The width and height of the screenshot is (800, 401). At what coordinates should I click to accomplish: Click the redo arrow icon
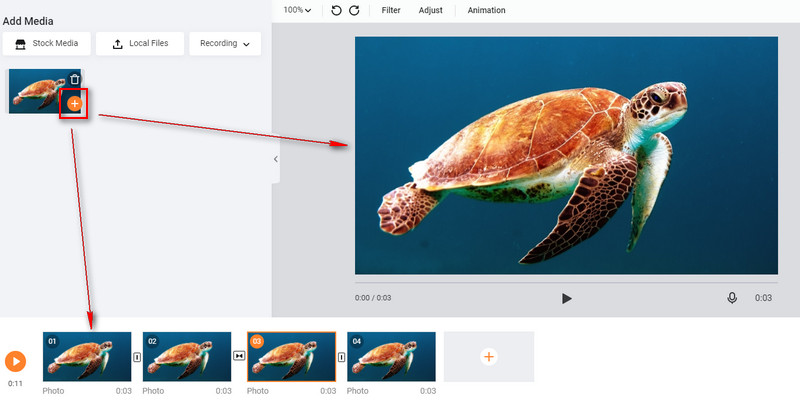pyautogui.click(x=353, y=10)
